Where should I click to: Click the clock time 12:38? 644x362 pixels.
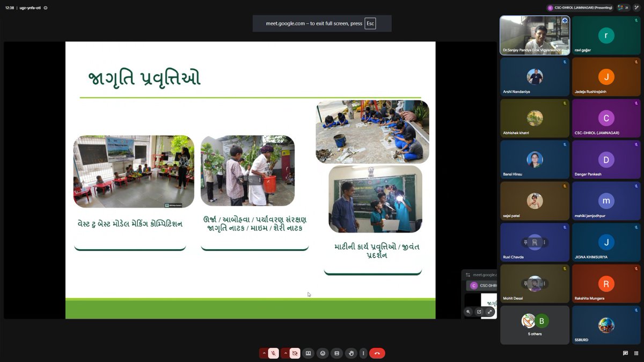click(x=10, y=8)
